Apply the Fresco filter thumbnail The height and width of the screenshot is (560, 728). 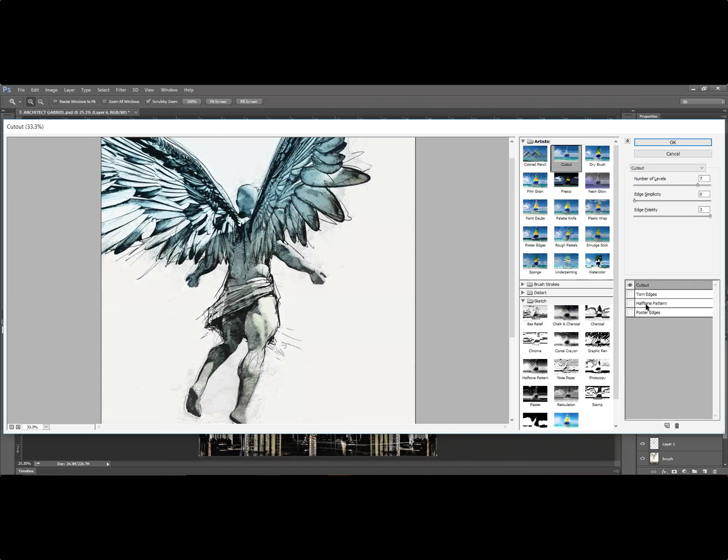click(566, 183)
